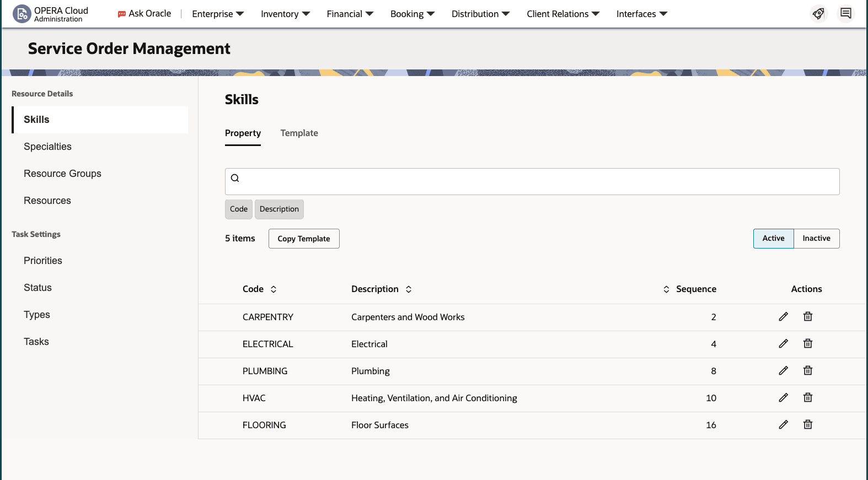Expand the Interfaces menu
This screenshot has height=480, width=868.
[x=642, y=14]
